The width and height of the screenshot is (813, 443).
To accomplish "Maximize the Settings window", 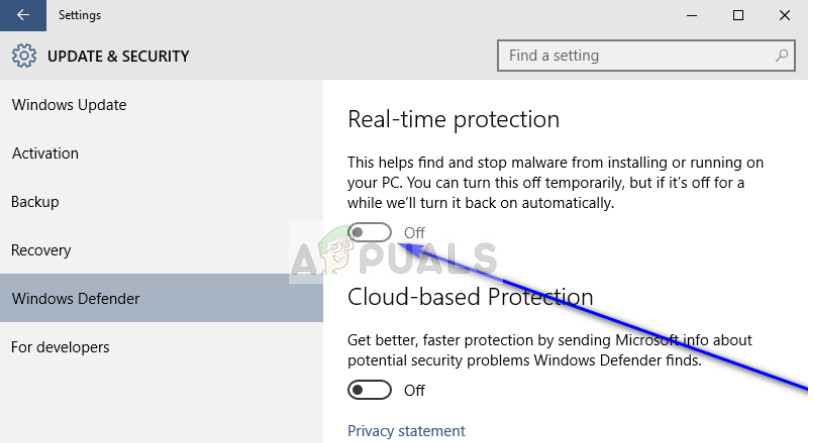I will pos(738,15).
